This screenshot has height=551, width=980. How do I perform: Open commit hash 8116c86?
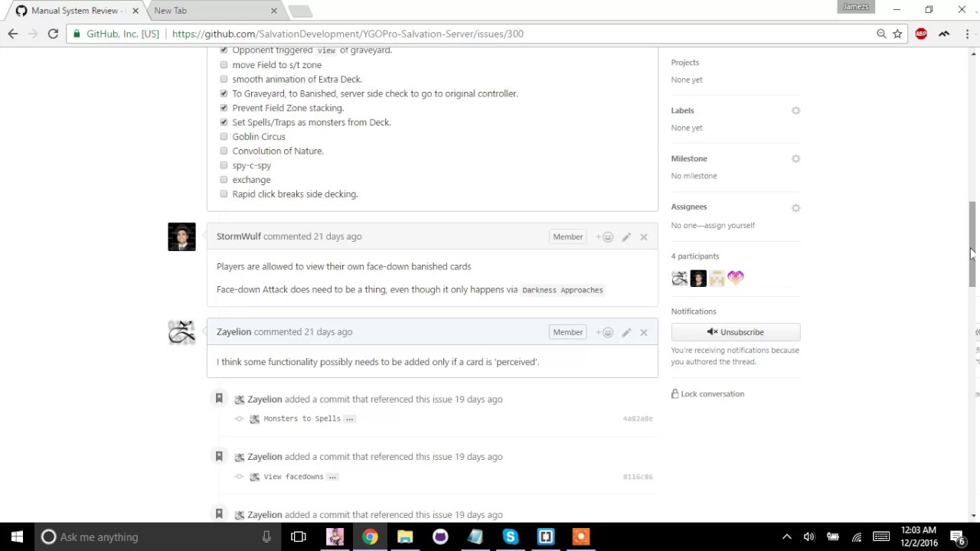[638, 477]
